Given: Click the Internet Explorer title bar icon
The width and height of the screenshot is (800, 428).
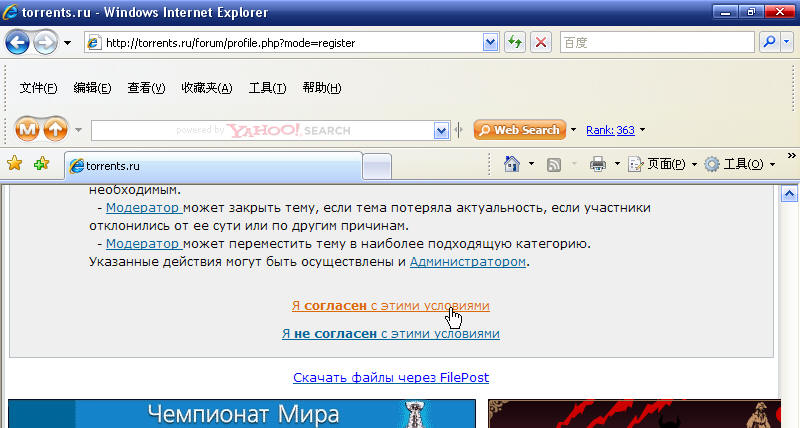Looking at the screenshot, I should pyautogui.click(x=10, y=12).
